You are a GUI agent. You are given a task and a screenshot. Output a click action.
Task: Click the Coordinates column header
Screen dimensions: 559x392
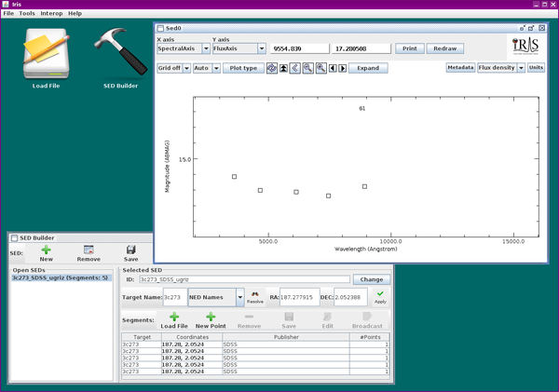tap(192, 337)
